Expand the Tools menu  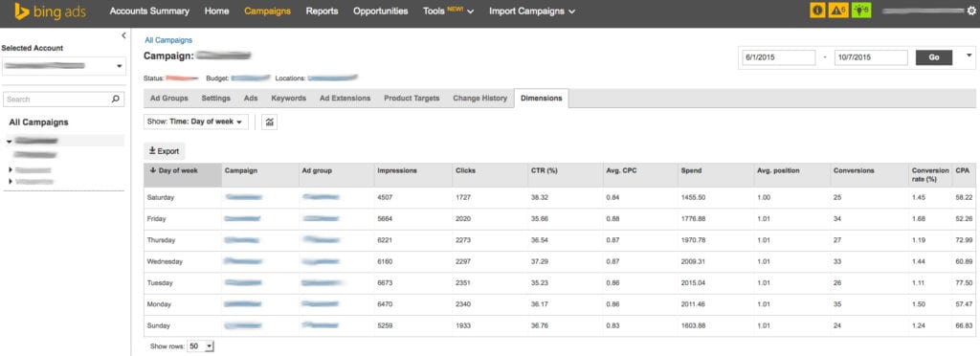point(448,11)
